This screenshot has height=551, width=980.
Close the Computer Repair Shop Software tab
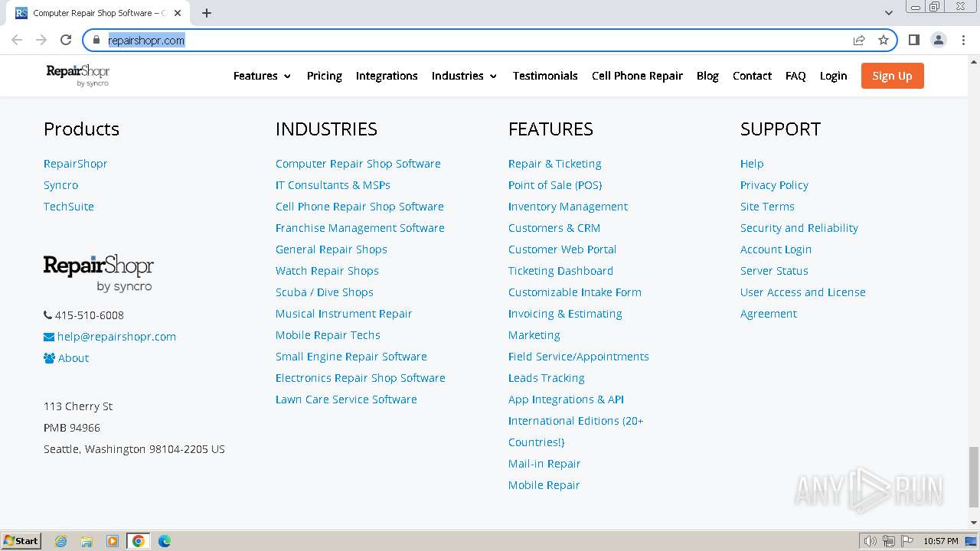click(178, 13)
